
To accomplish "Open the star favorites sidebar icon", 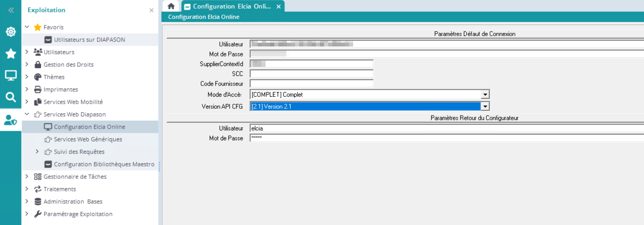I will (11, 54).
